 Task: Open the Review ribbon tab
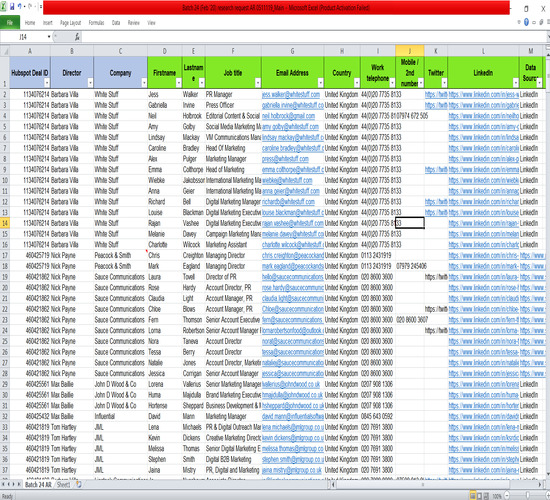[x=133, y=22]
